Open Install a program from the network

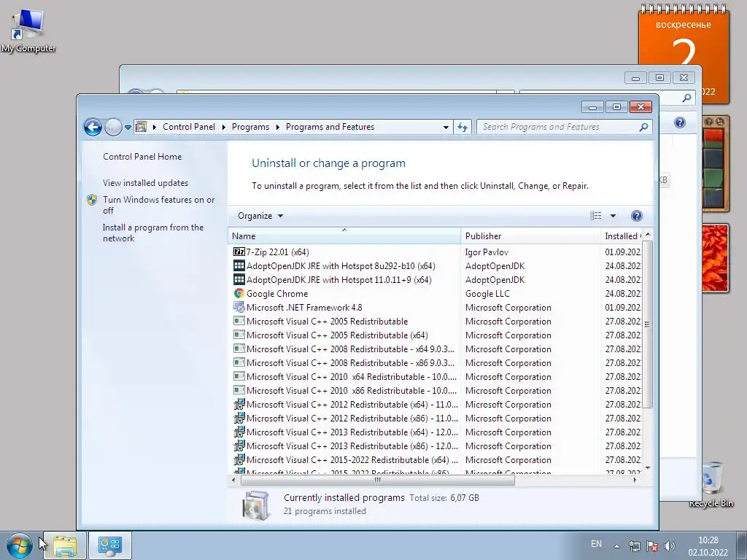coord(153,233)
